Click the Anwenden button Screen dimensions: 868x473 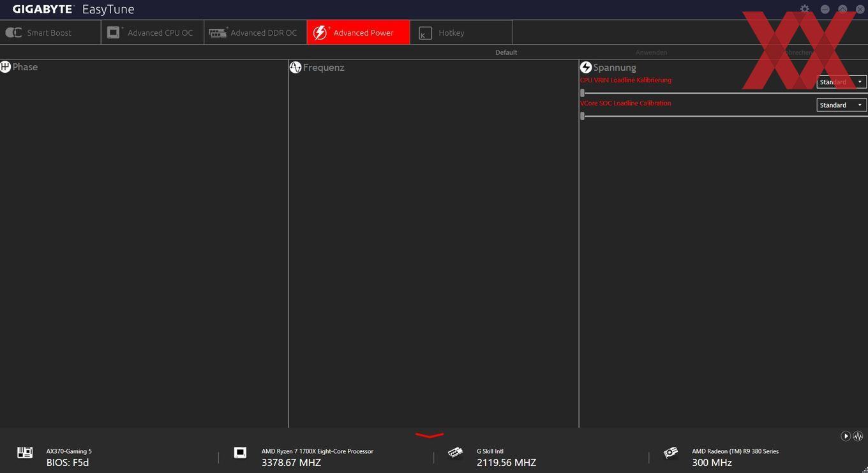tap(651, 52)
